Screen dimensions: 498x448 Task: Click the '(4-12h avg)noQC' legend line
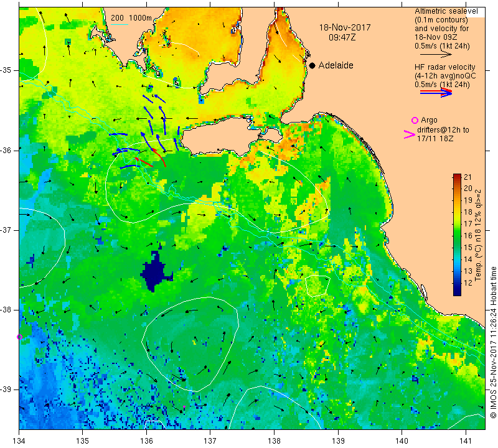coord(445,76)
